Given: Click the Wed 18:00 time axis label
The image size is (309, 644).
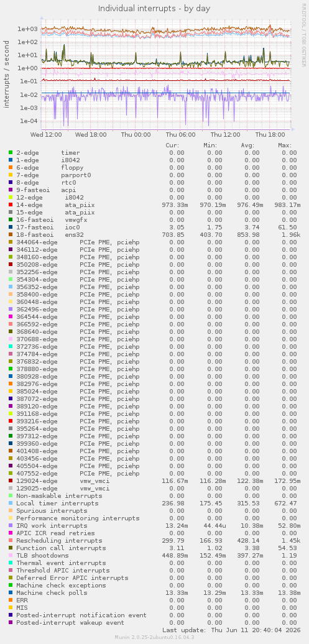Looking at the screenshot, I should pos(90,134).
